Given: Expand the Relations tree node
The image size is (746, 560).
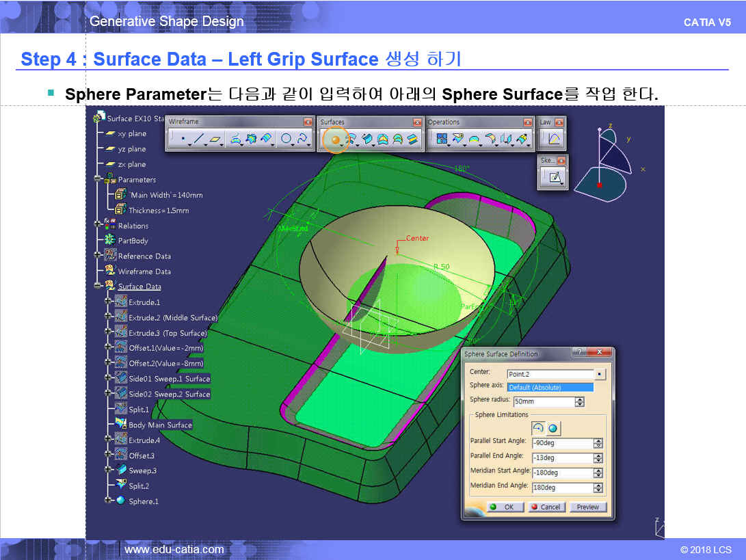Looking at the screenshot, I should tap(99, 226).
